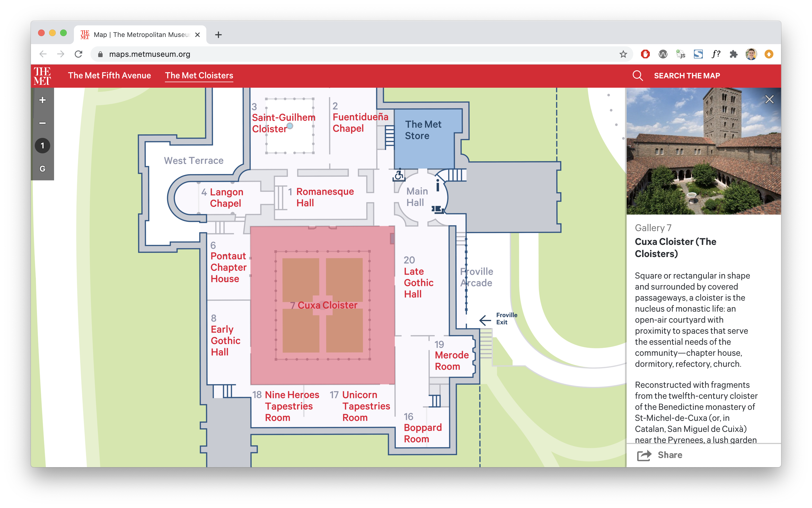812x508 pixels.
Task: Click the blue S extension icon
Action: [x=698, y=54]
